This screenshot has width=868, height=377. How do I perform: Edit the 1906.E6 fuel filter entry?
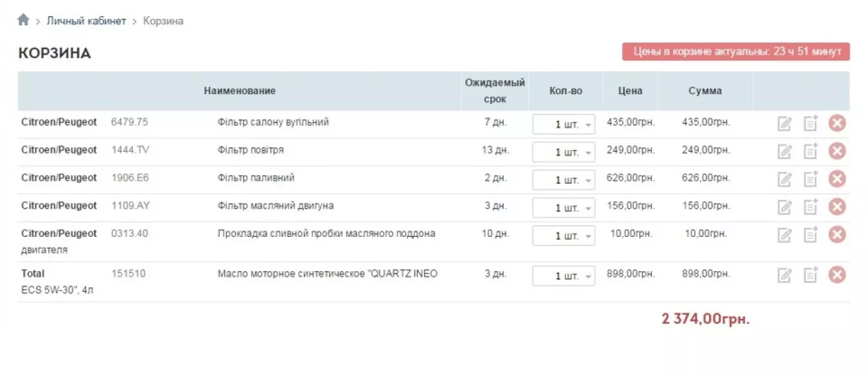tap(784, 180)
